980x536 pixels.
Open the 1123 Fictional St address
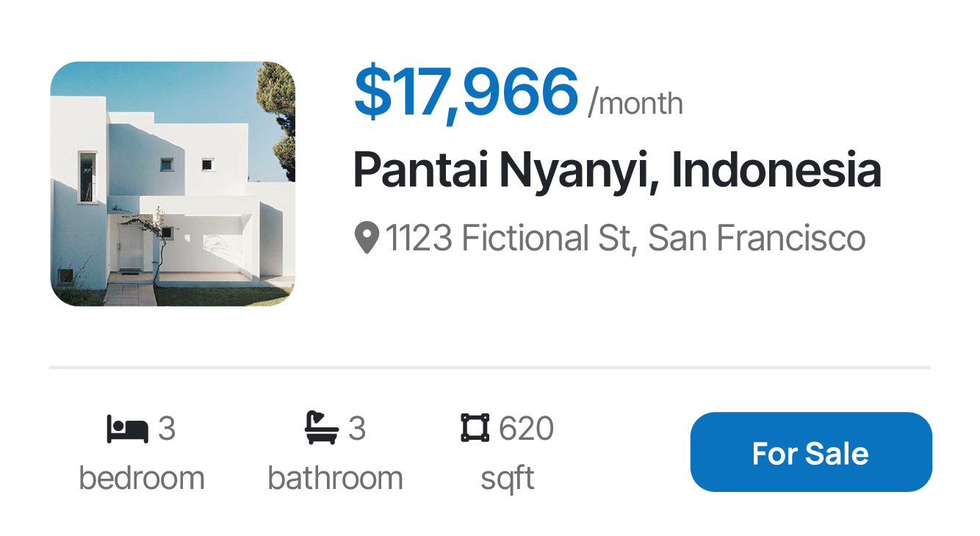(x=626, y=238)
